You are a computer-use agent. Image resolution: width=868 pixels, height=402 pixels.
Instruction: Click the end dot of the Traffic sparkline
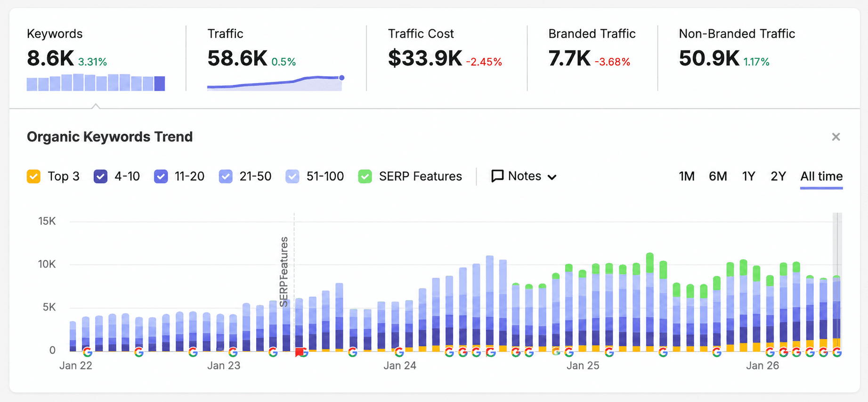click(341, 78)
